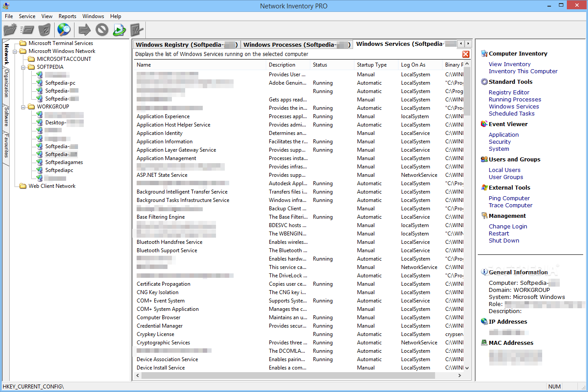Open the Registry Editor link
Image resolution: width=588 pixels, height=392 pixels.
509,92
